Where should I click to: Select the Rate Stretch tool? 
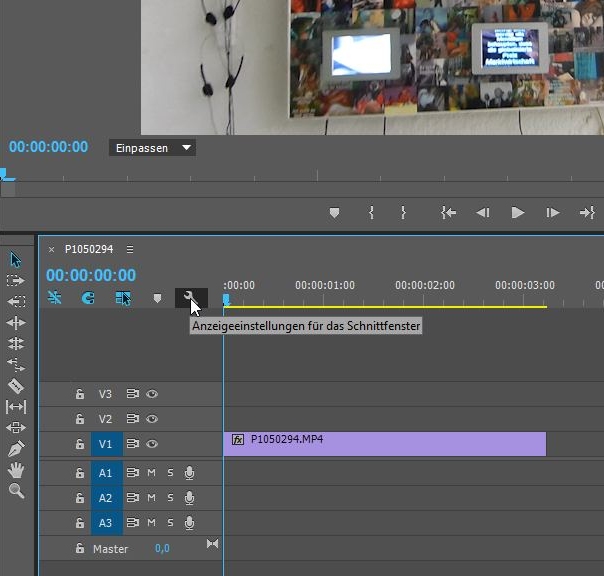coord(16,364)
